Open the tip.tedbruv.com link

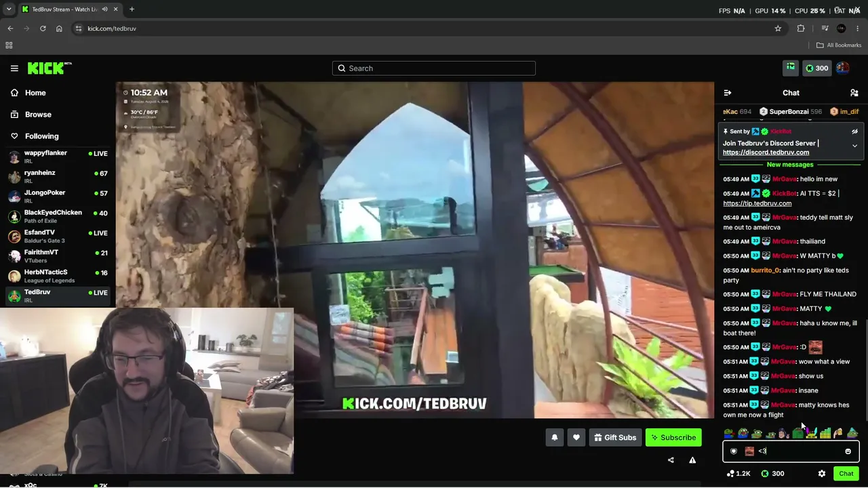[x=757, y=203]
